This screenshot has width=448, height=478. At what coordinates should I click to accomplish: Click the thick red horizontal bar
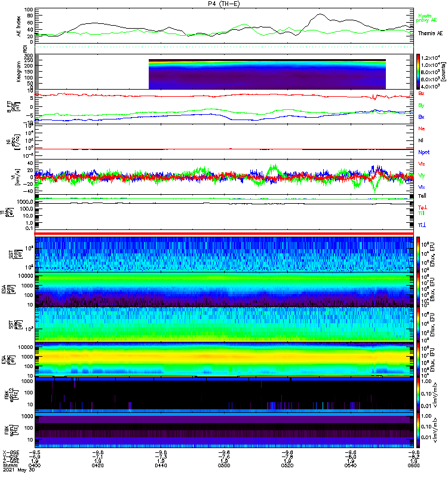tap(224, 234)
